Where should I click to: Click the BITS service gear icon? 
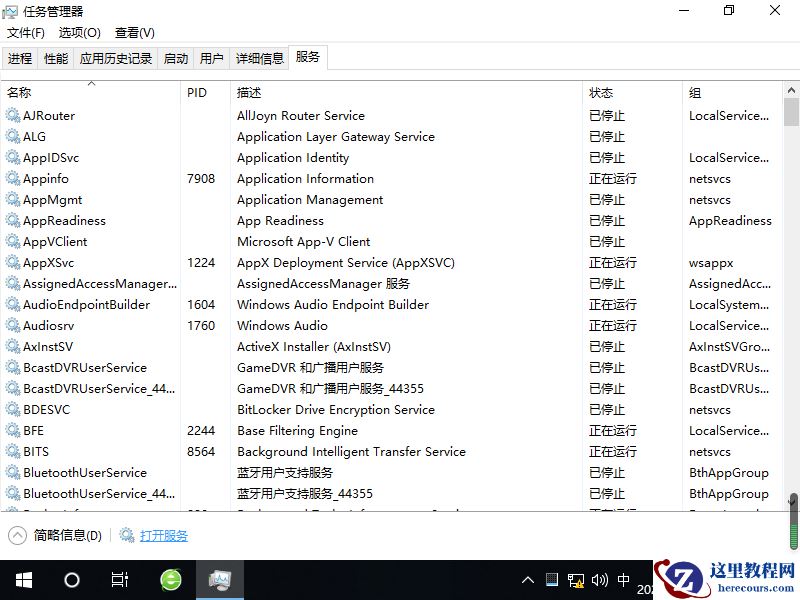click(x=11, y=451)
